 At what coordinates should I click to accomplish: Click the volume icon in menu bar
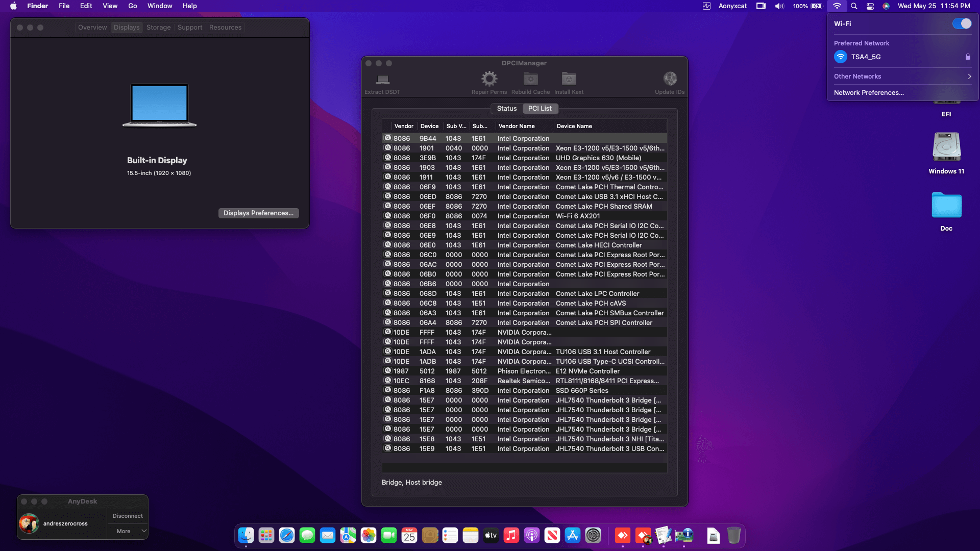click(x=779, y=6)
